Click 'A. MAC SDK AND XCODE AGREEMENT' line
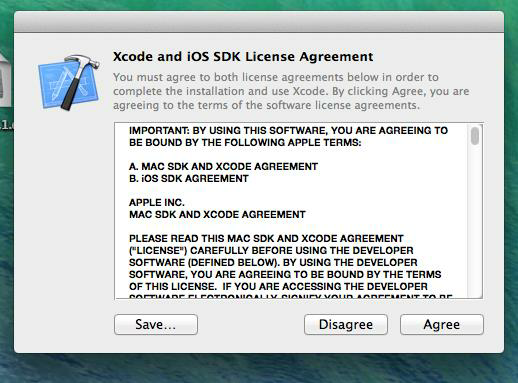This screenshot has width=518, height=383. 223,166
